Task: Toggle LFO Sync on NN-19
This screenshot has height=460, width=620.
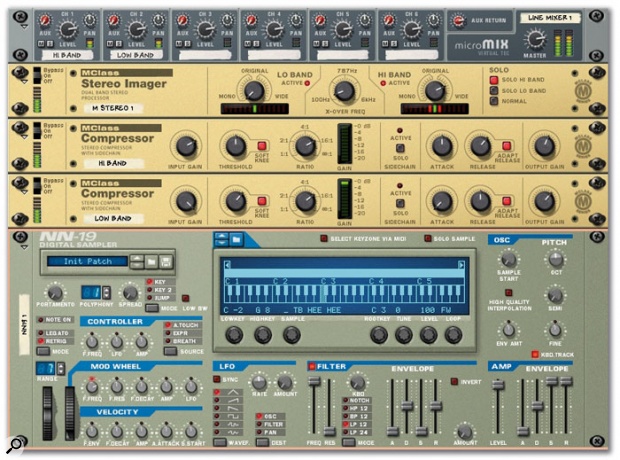Action: click(x=217, y=379)
